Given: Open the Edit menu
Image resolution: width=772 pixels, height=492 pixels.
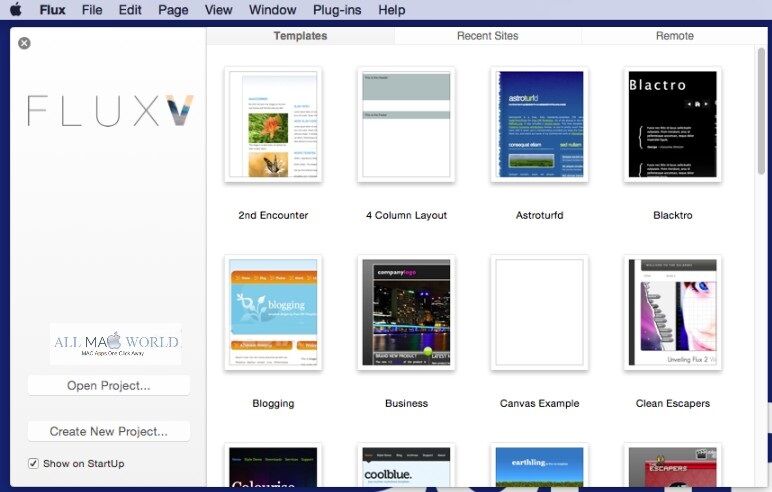Looking at the screenshot, I should [130, 10].
